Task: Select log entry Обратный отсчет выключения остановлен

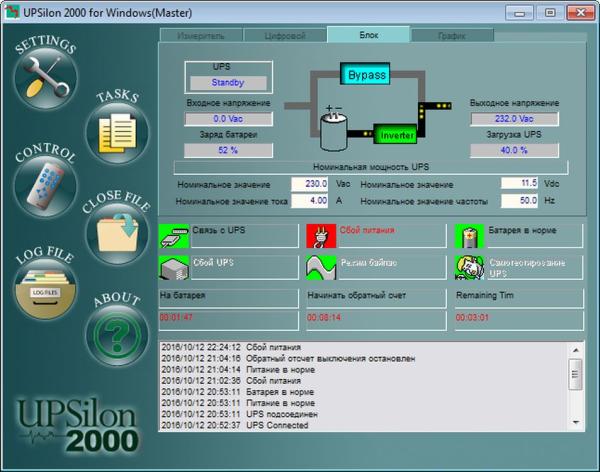Action: (364, 359)
